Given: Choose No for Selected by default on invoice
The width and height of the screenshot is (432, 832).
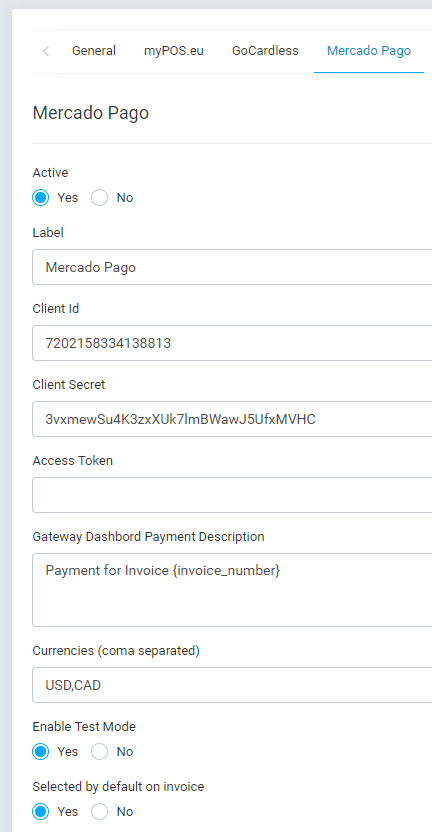Looking at the screenshot, I should pyautogui.click(x=100, y=812).
